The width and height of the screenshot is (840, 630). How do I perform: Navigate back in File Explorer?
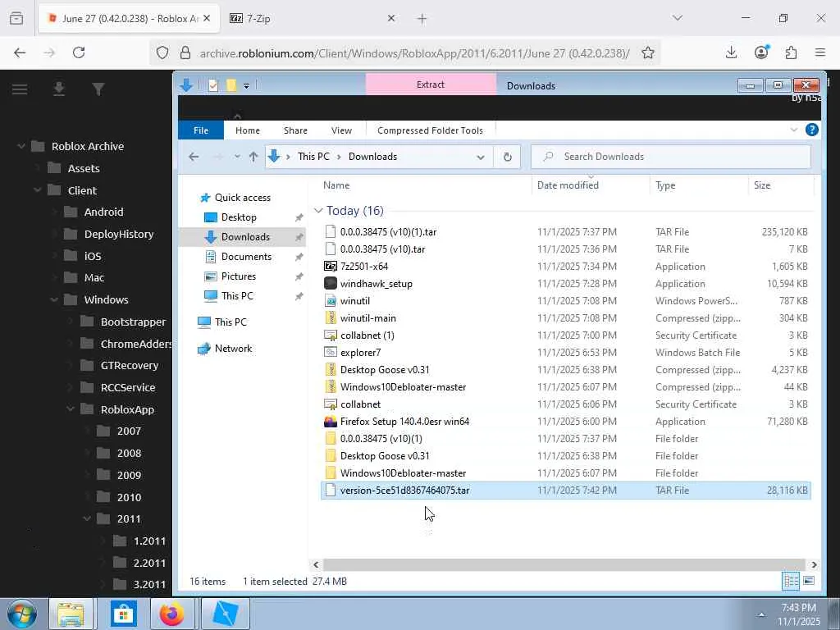[x=194, y=157]
